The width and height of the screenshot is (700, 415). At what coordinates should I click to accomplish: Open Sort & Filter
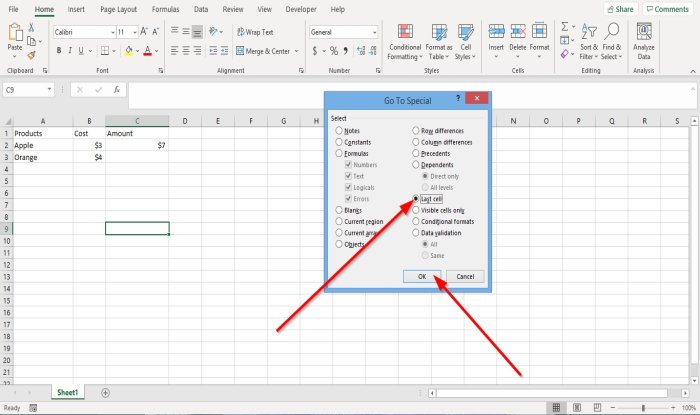click(589, 42)
